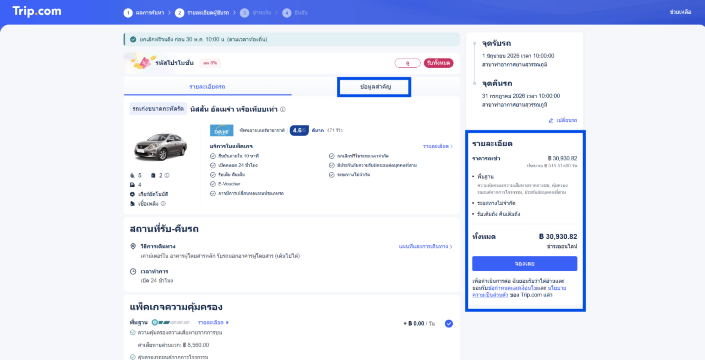The height and width of the screenshot is (360, 705).
Task: Switch to the รายละเอียดรถ tab
Action: tap(207, 86)
